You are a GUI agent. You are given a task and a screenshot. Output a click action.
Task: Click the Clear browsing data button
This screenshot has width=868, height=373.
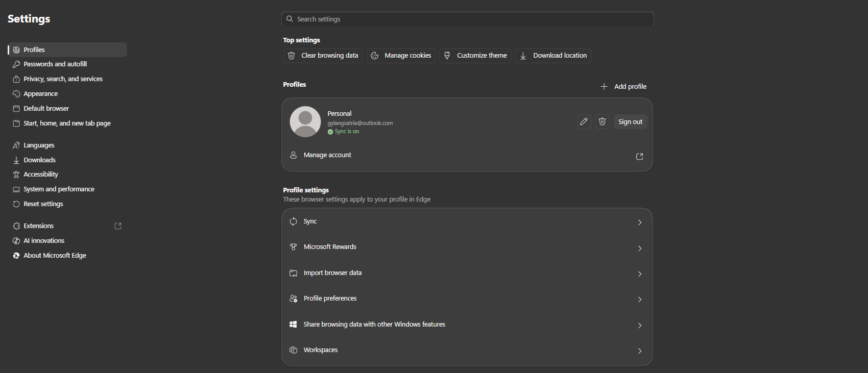click(x=323, y=56)
